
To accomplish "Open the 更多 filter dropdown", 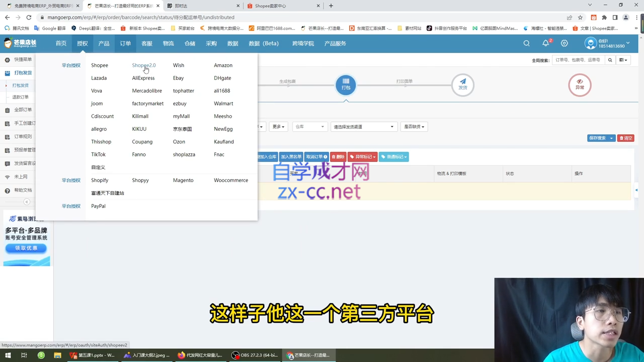I will (x=278, y=127).
